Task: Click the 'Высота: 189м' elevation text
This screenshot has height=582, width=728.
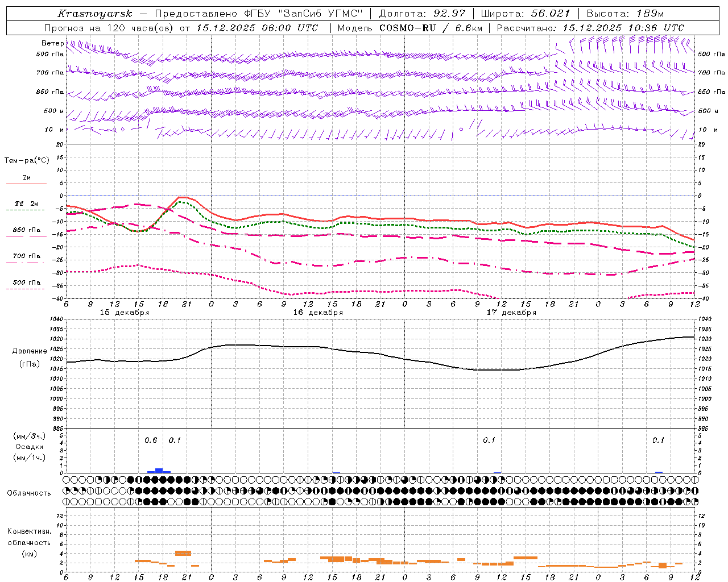Action: tap(625, 14)
